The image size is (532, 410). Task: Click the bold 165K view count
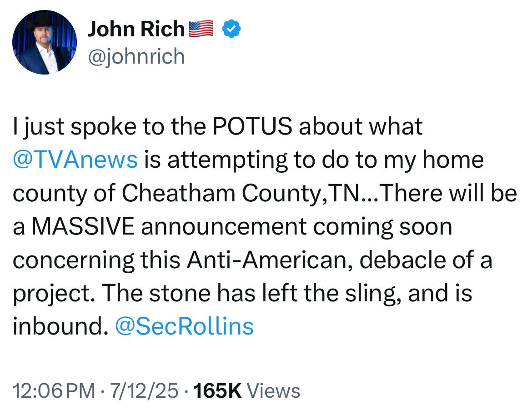pos(217,390)
